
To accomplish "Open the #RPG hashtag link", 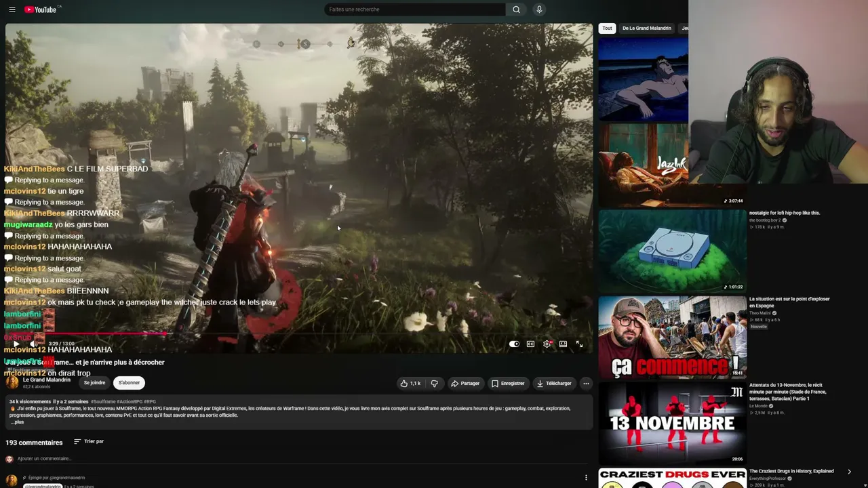I will pos(150,402).
